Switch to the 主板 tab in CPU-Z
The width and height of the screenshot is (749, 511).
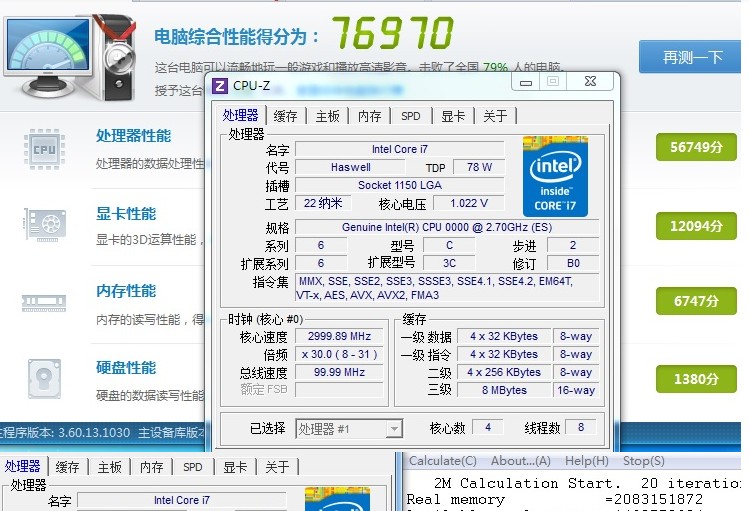[x=327, y=116]
